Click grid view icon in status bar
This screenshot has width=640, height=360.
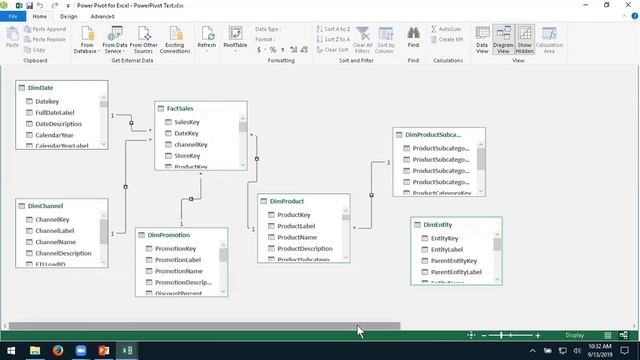pyautogui.click(x=608, y=335)
